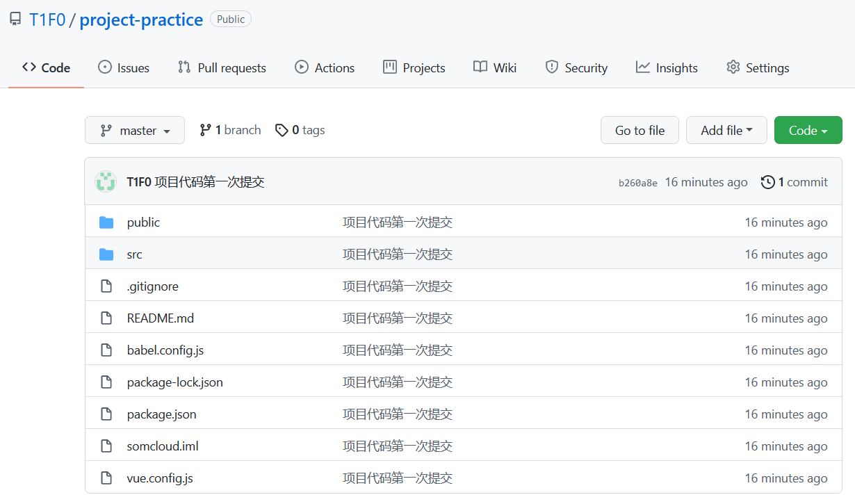Click the folder icon for public
Viewport: 855px width, 504px height.
coord(106,222)
